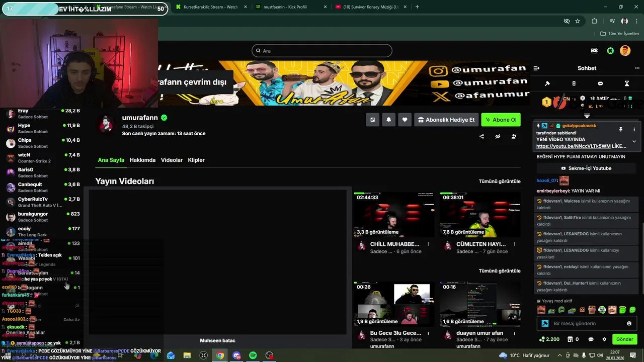Open the Chrome extensions puzzle icon

595,21
